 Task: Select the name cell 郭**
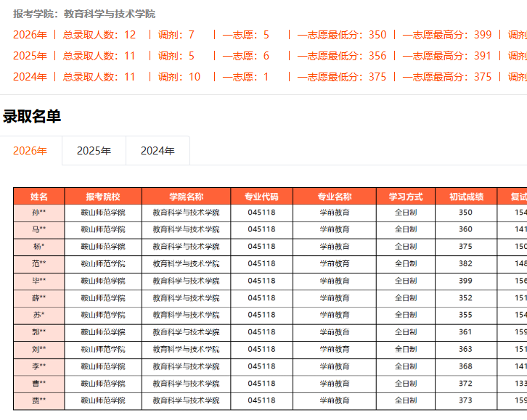pyautogui.click(x=39, y=332)
